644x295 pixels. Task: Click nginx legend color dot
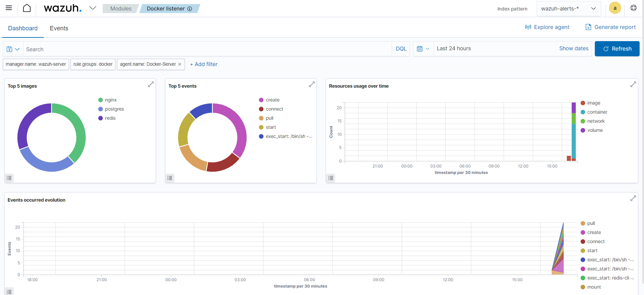point(100,100)
